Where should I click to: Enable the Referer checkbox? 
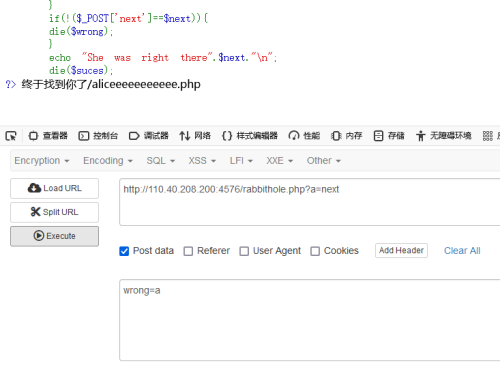coord(188,251)
